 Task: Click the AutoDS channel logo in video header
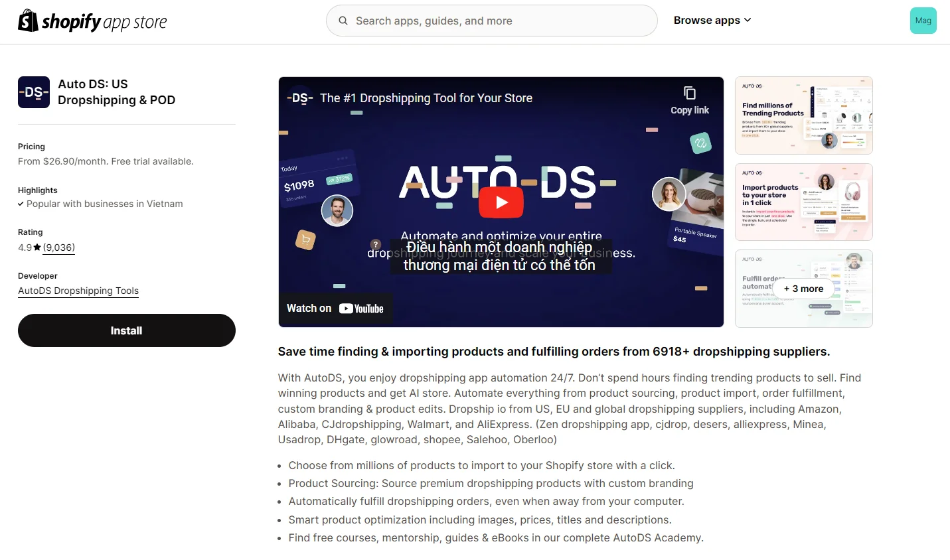[x=300, y=98]
